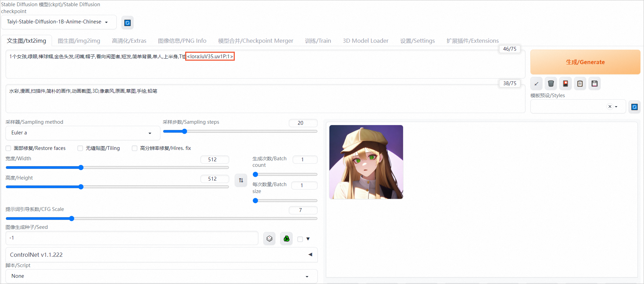Viewport: 644px width, 284px height.
Task: Swap width and height values
Action: coord(241,180)
